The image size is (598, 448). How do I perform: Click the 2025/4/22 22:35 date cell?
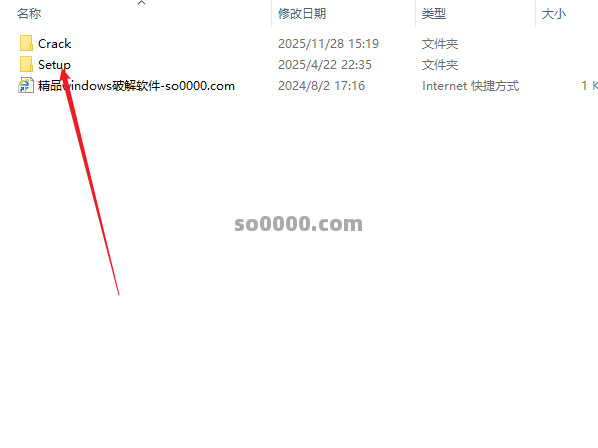[325, 65]
